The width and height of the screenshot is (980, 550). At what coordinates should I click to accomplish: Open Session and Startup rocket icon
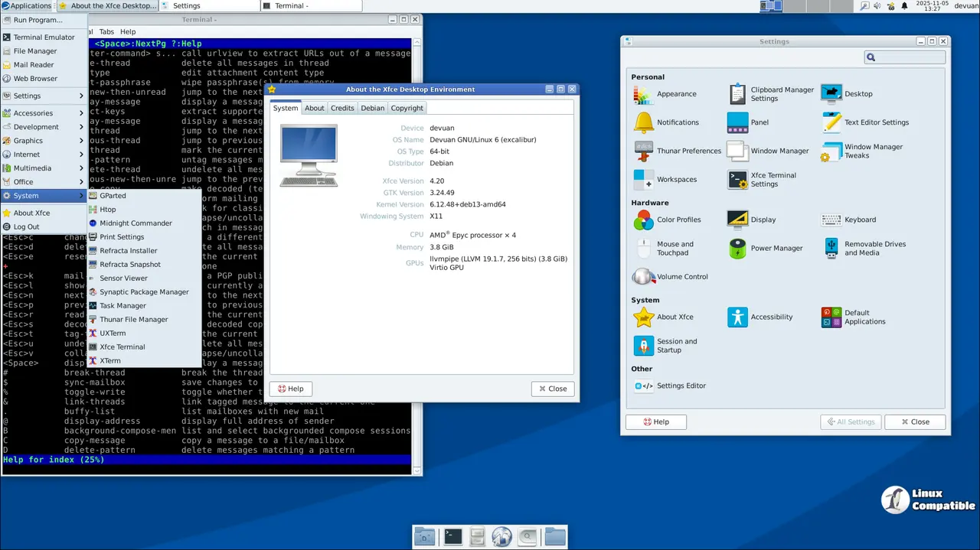click(x=644, y=346)
